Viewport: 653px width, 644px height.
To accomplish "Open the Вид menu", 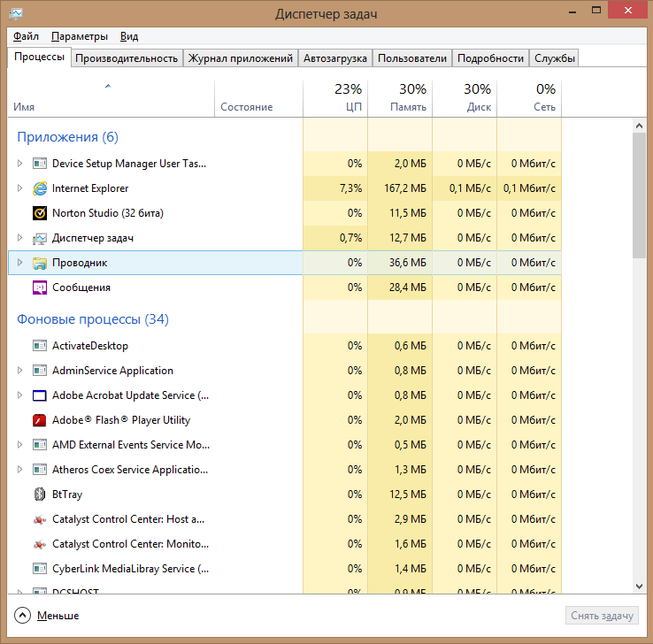I will [129, 36].
